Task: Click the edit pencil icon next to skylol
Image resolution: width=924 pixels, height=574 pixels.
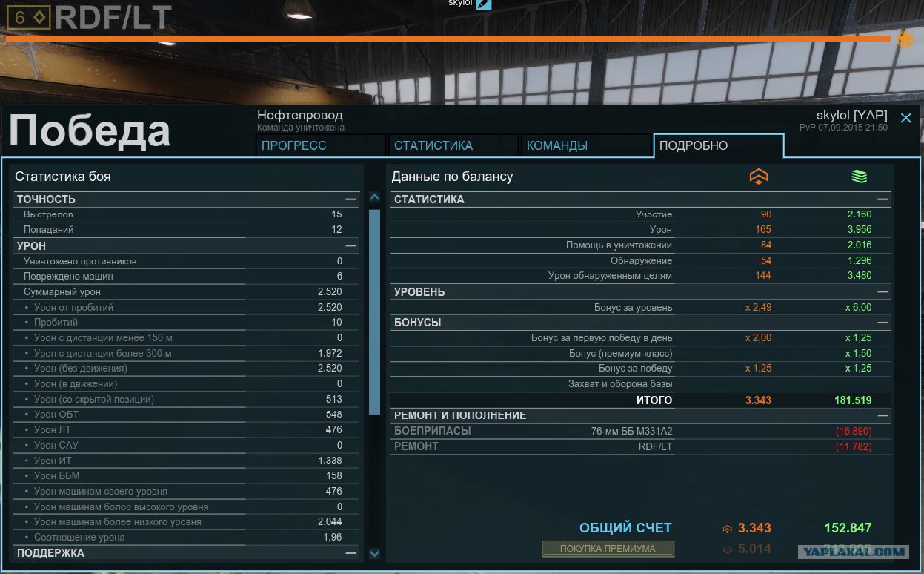Action: (x=483, y=4)
